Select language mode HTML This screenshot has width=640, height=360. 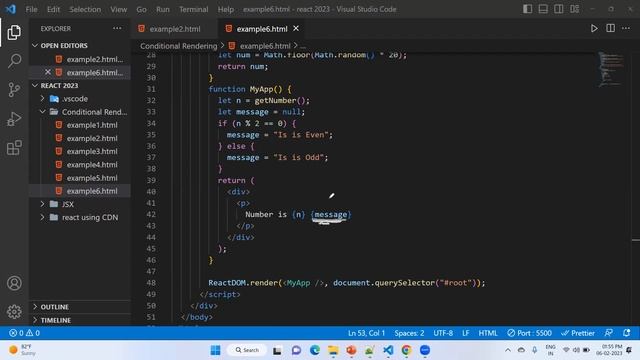pyautogui.click(x=488, y=333)
